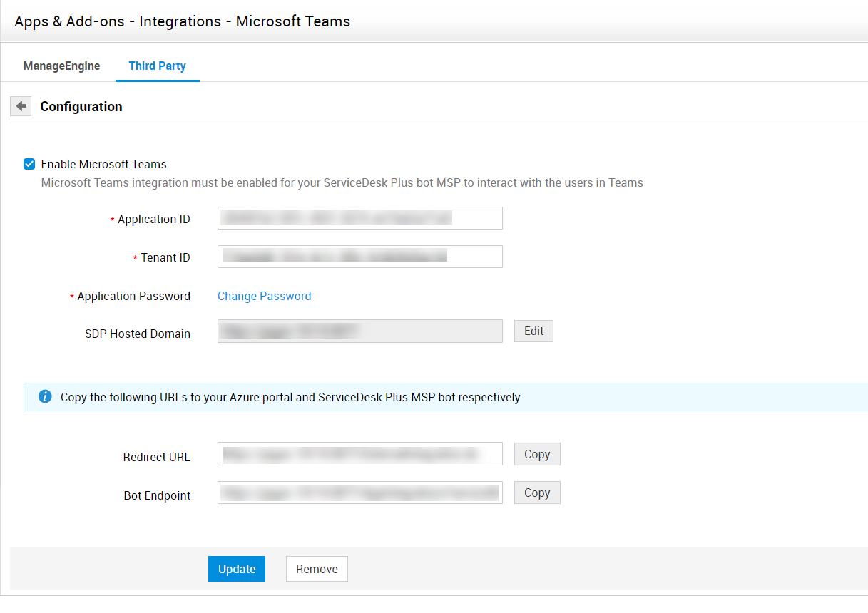Select the Bot Endpoint text field
The height and width of the screenshot is (613, 868).
[359, 493]
